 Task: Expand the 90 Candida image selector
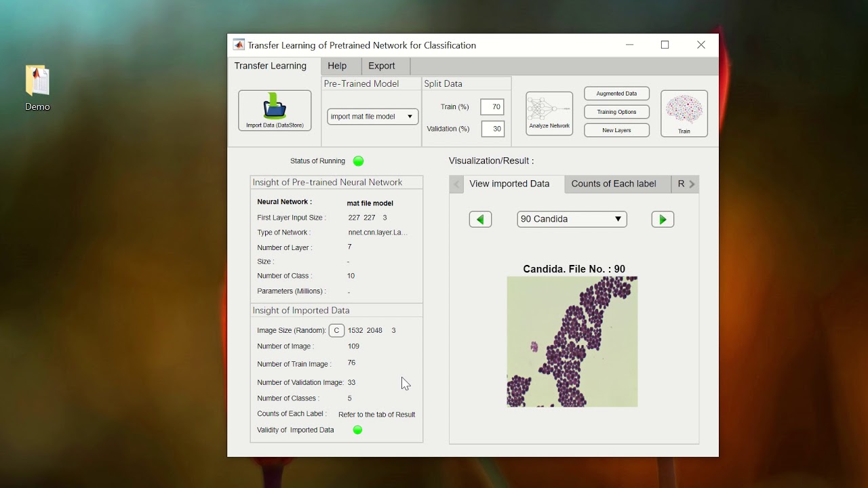click(572, 219)
